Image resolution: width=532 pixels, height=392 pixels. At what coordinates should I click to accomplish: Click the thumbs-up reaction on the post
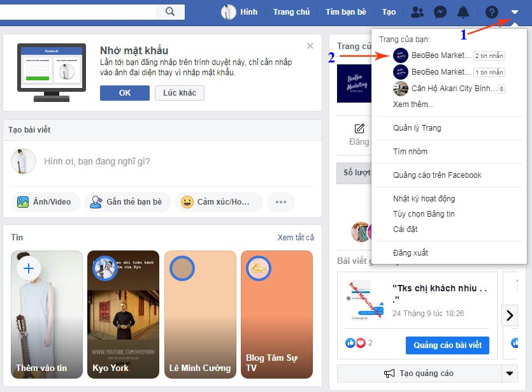coord(350,342)
